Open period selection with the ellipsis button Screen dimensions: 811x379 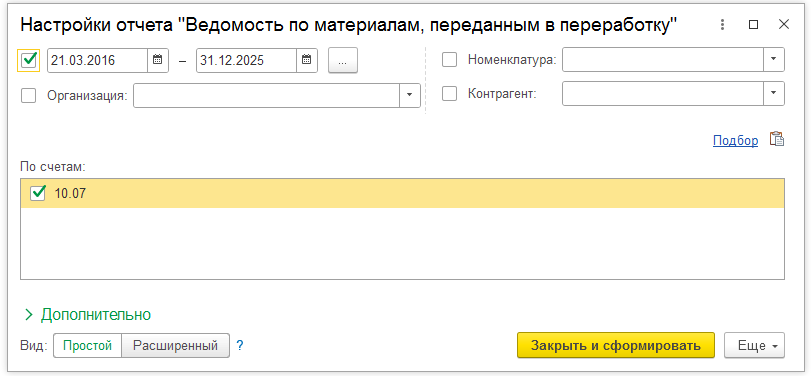pyautogui.click(x=343, y=60)
